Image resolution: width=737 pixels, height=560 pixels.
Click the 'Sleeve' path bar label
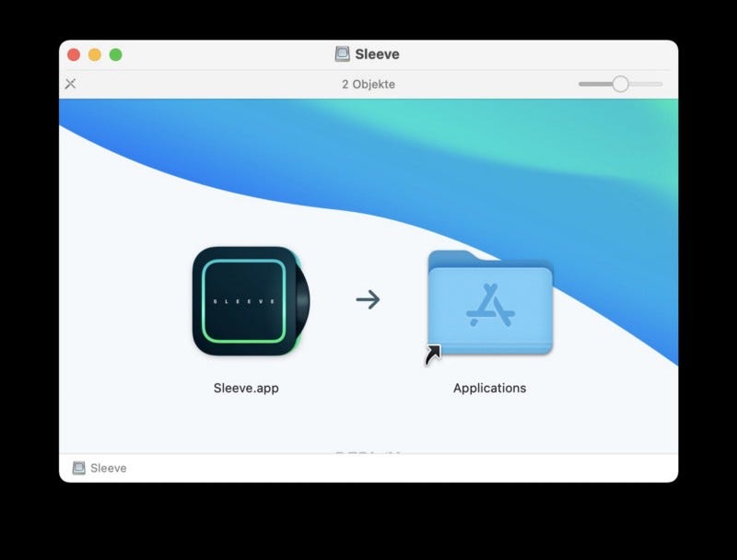point(108,468)
